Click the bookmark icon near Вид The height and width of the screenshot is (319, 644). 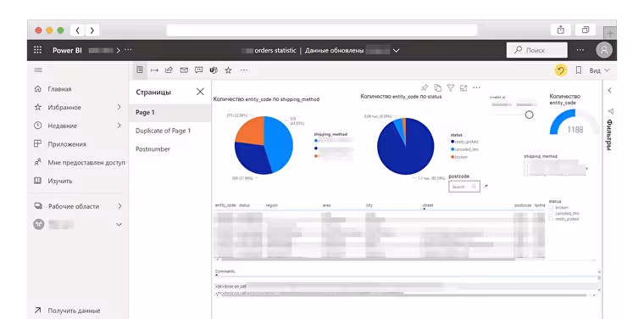pyautogui.click(x=578, y=70)
